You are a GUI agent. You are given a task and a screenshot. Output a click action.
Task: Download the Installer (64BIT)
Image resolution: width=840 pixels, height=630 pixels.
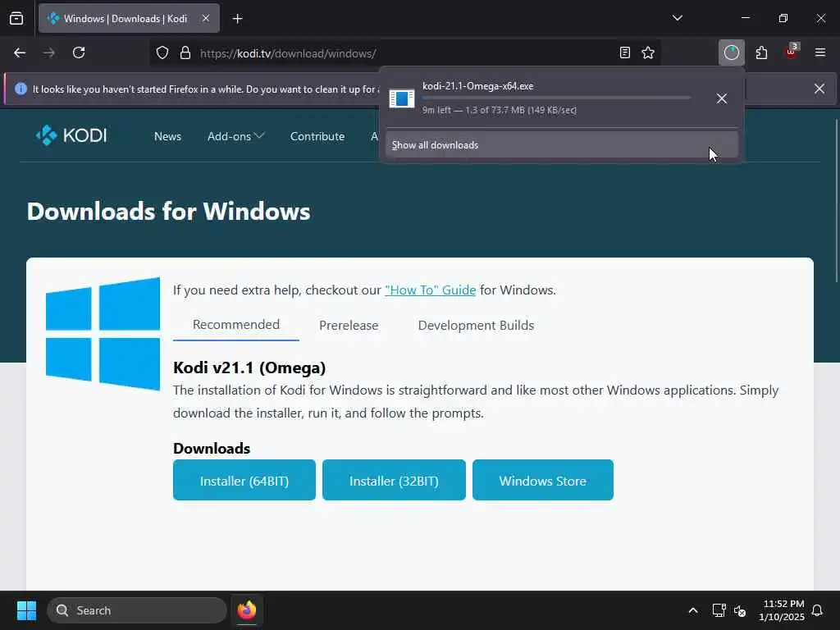click(244, 480)
